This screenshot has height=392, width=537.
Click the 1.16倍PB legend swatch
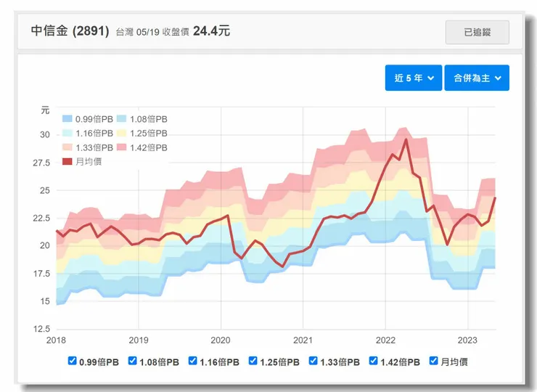point(67,133)
